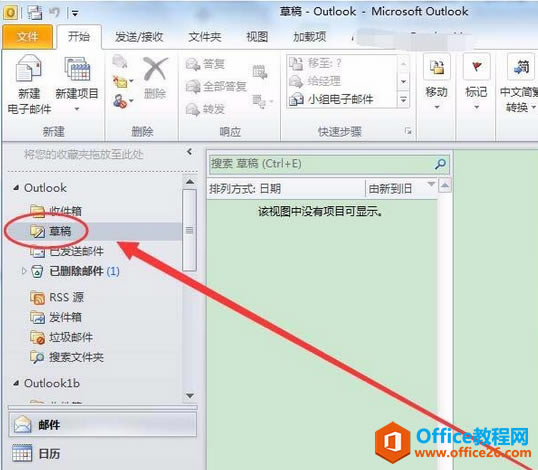Collapse the Outlook1b account node

click(x=16, y=383)
